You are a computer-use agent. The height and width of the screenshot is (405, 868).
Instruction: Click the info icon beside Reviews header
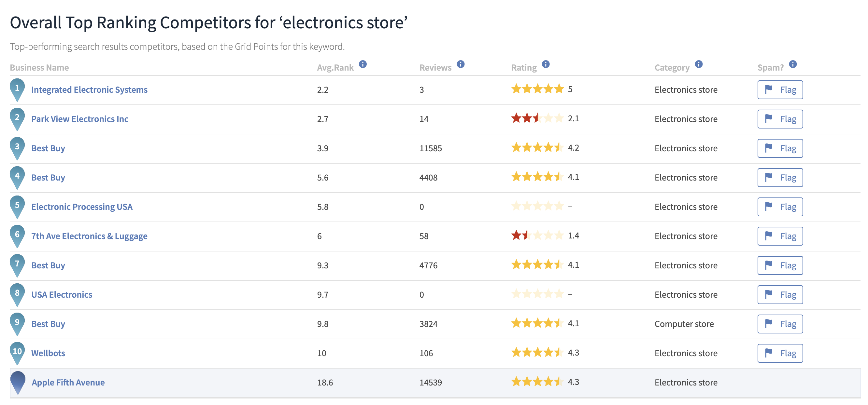(x=461, y=64)
